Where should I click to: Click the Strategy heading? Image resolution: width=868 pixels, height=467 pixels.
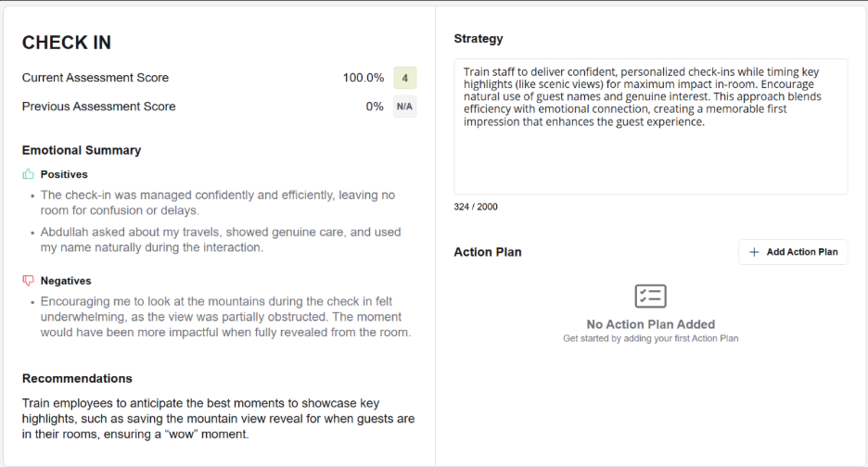(x=479, y=39)
